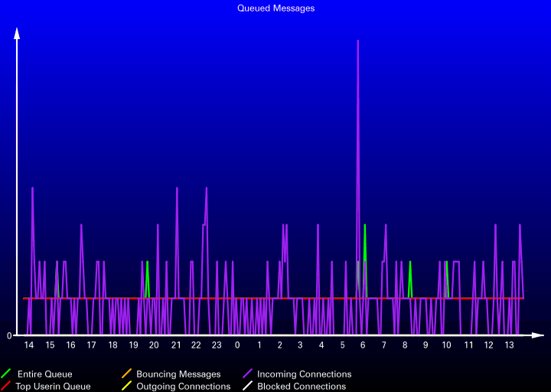Click the white Blocked Connections legend swatch

point(247,386)
